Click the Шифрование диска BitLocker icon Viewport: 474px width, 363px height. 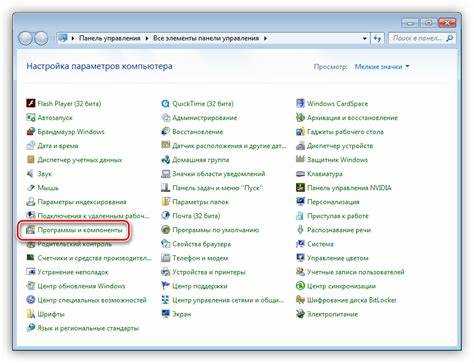300,300
